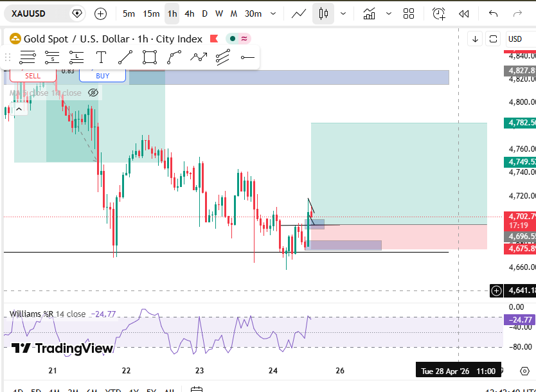This screenshot has height=392, width=536.
Task: Select the Short position drawing tool
Action: [52, 57]
